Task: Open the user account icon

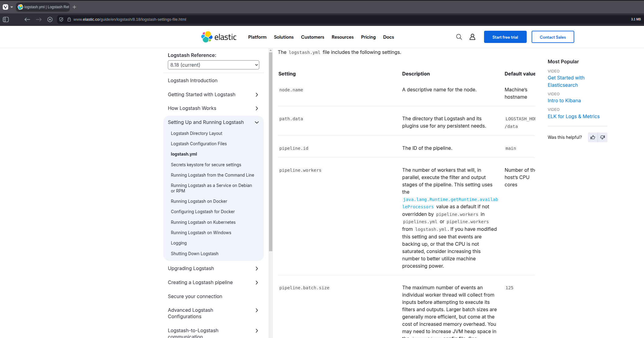Action: tap(472, 37)
